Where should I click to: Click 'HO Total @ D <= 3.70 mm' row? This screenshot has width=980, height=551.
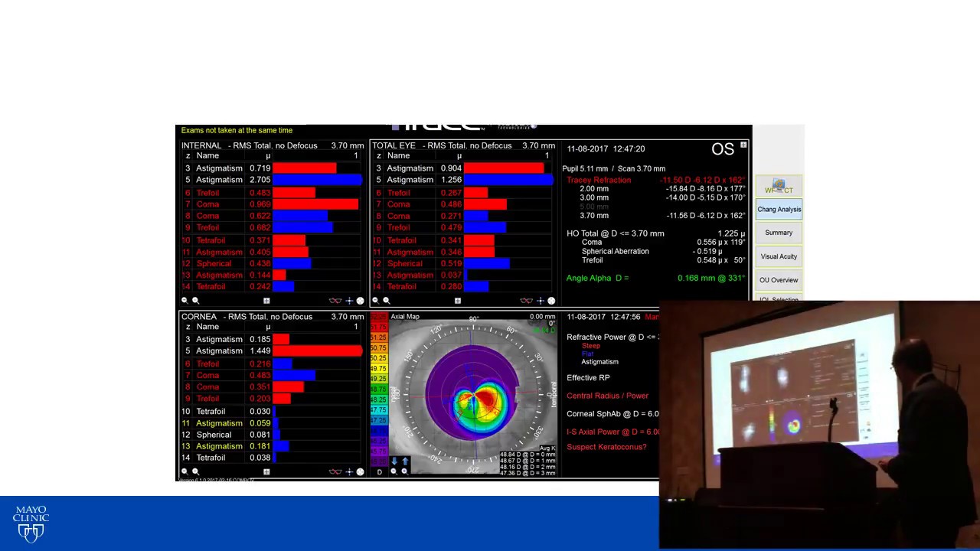click(x=655, y=233)
